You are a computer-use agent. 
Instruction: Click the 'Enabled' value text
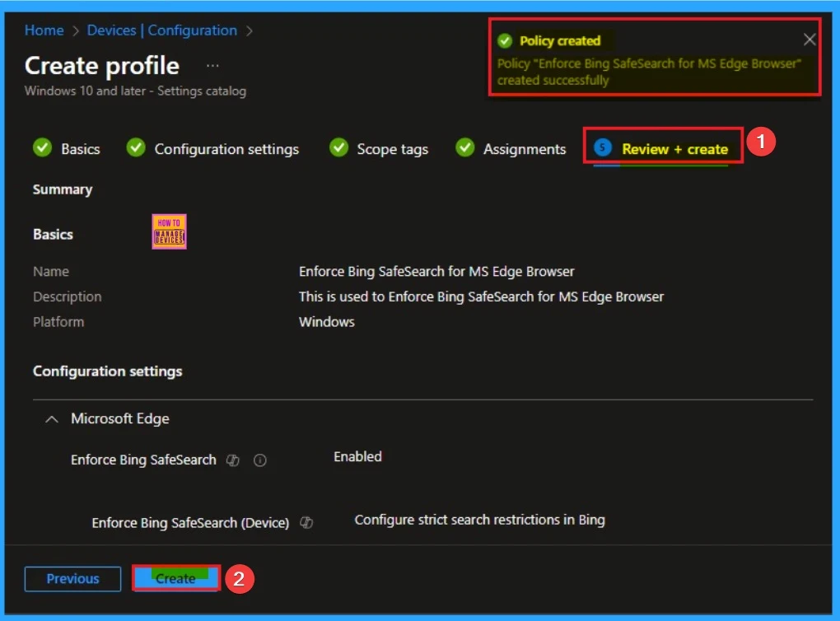[358, 456]
